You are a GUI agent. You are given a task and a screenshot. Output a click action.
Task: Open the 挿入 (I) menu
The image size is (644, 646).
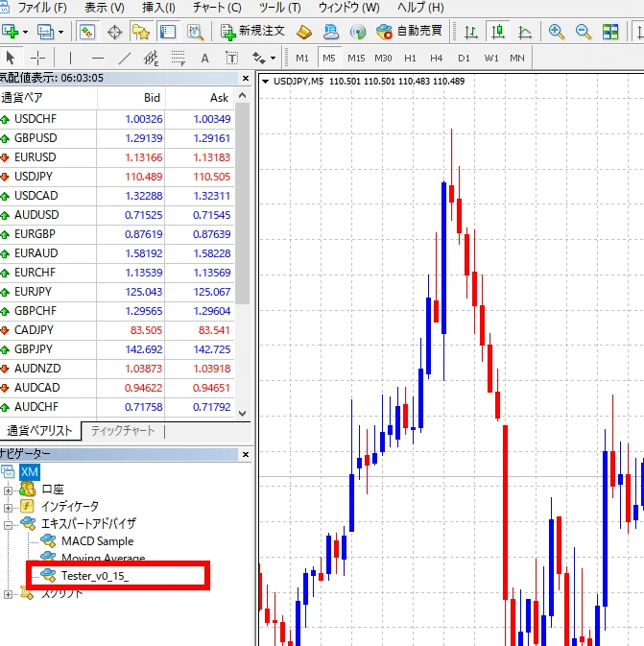pos(158,8)
